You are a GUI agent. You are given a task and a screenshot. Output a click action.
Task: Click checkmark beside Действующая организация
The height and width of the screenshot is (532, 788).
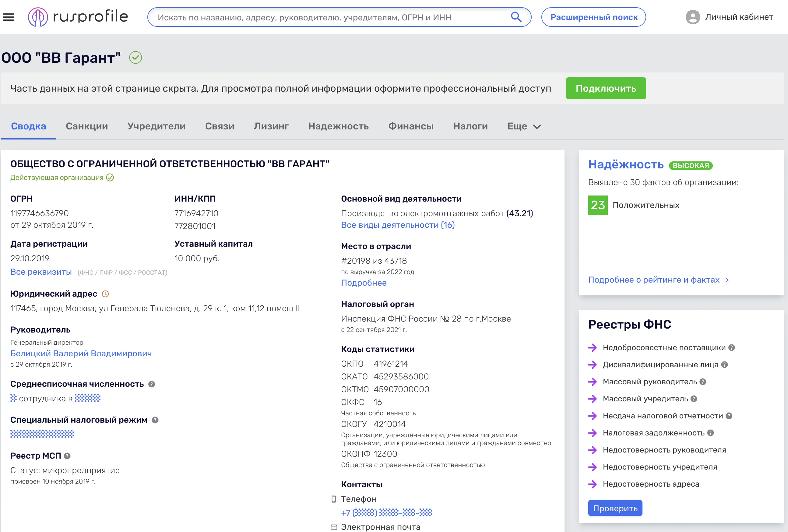[110, 178]
